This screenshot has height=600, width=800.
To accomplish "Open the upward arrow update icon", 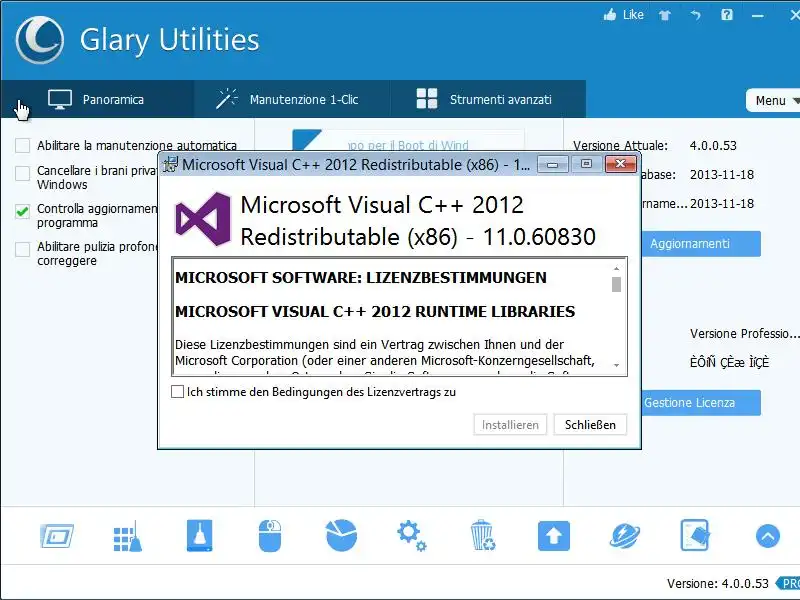I will pyautogui.click(x=554, y=536).
